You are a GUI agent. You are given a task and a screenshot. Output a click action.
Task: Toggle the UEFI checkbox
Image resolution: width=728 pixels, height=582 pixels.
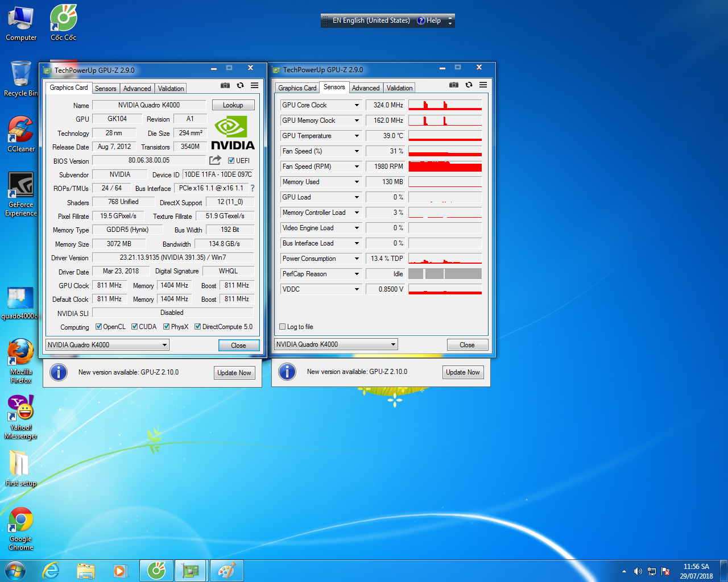point(231,161)
